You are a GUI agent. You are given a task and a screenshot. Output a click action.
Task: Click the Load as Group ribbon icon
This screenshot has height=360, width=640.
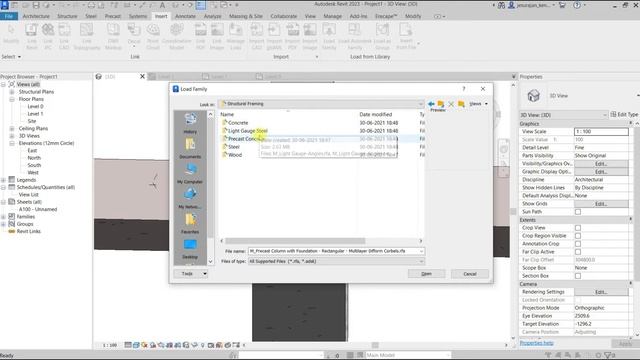point(382,36)
